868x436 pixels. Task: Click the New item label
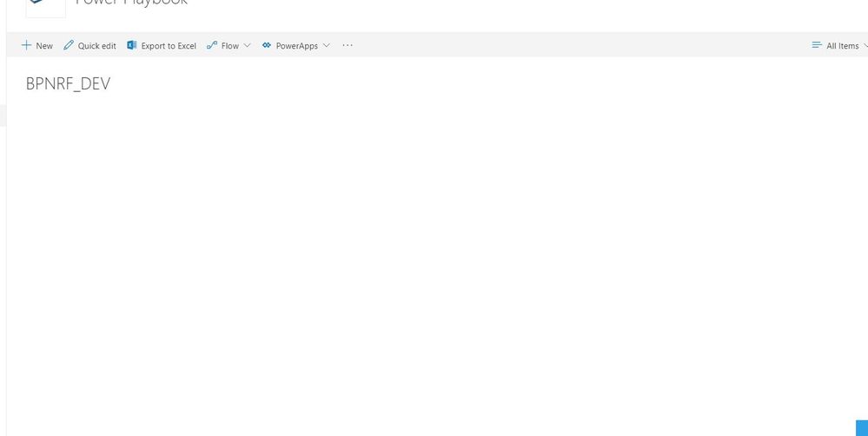[44, 46]
